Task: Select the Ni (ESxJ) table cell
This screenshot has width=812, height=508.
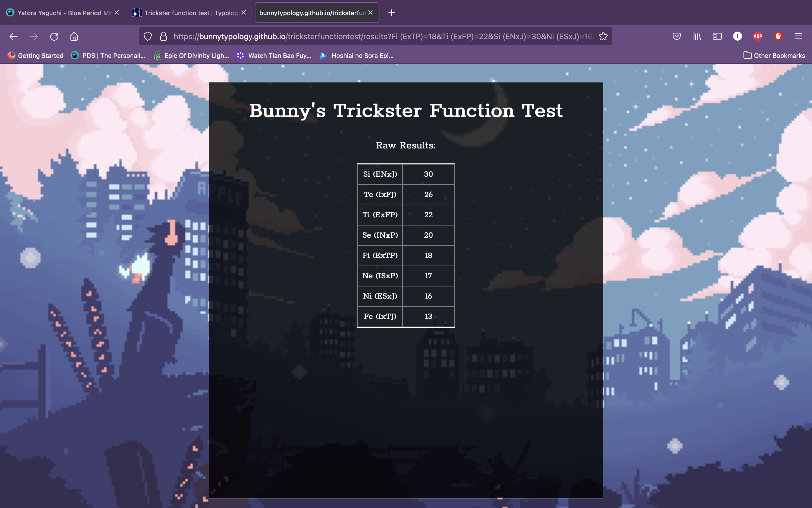Action: tap(380, 296)
